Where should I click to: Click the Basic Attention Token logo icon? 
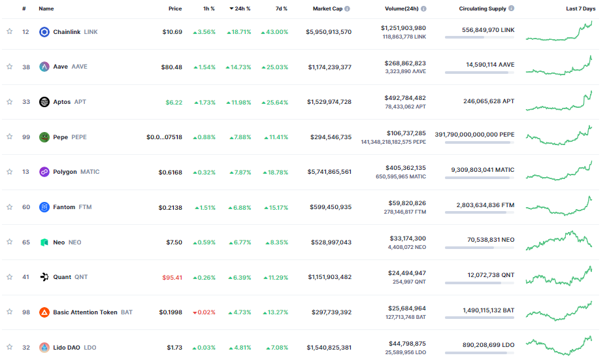44,312
